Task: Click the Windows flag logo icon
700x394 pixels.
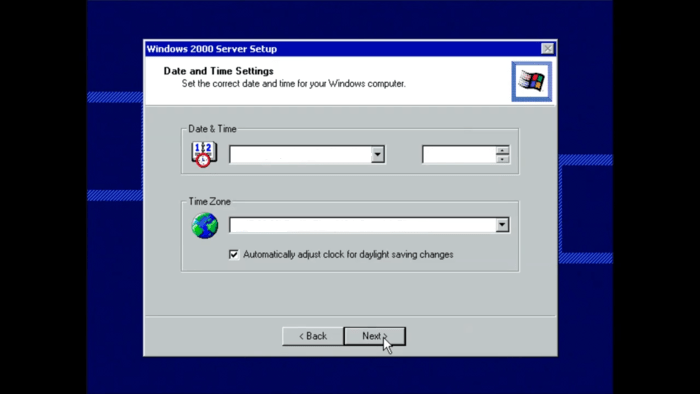Action: (531, 82)
